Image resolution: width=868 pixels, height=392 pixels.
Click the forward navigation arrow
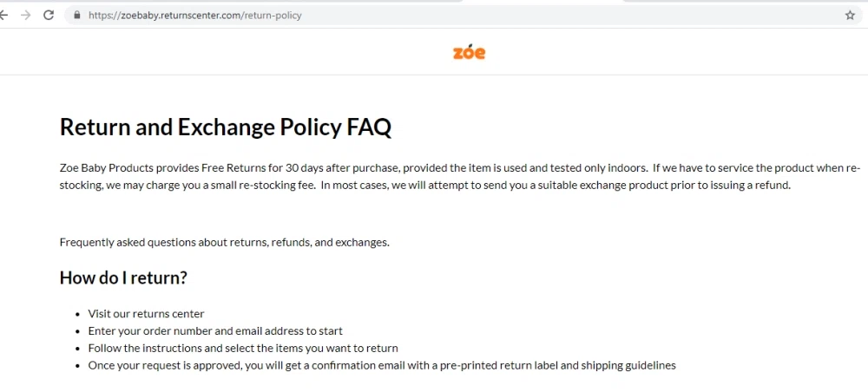[25, 15]
